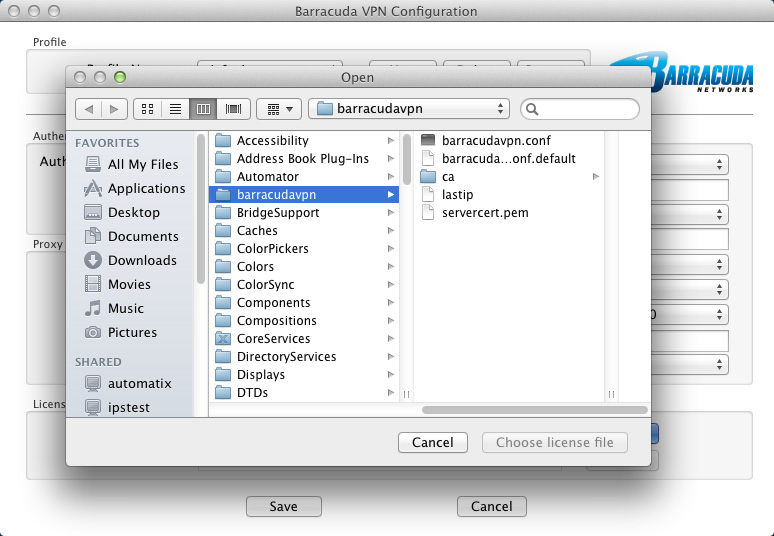
Task: Select the Displays folder
Action: click(x=304, y=375)
